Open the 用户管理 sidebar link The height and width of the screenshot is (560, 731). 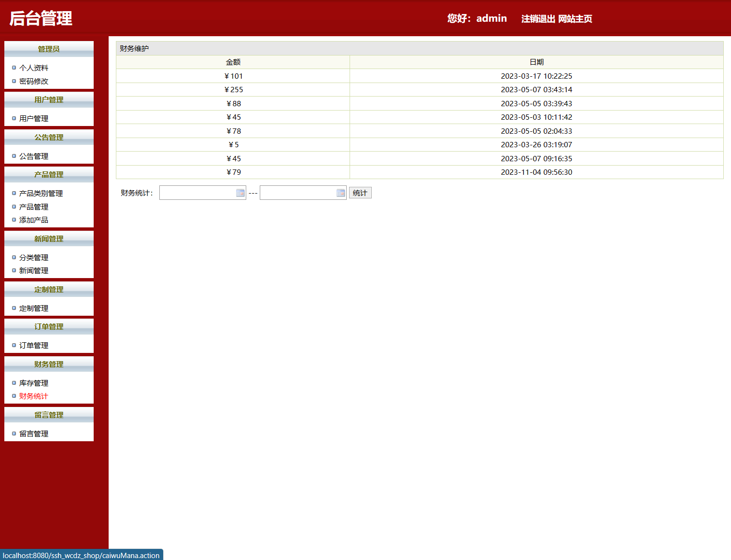click(x=34, y=119)
